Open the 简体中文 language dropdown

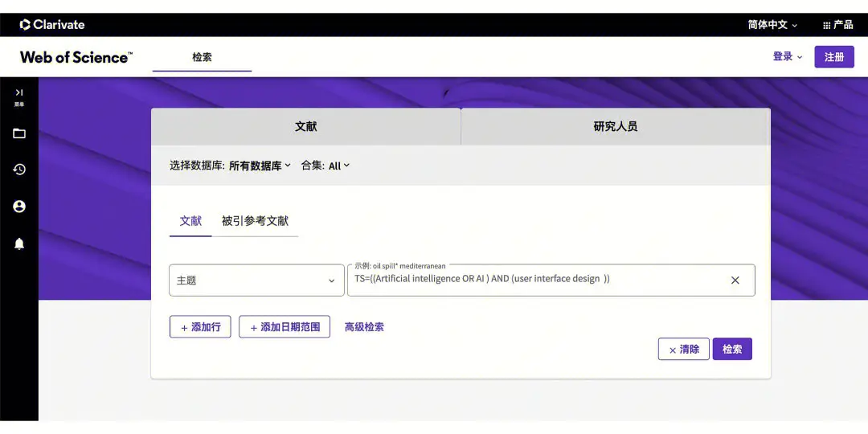coord(773,25)
